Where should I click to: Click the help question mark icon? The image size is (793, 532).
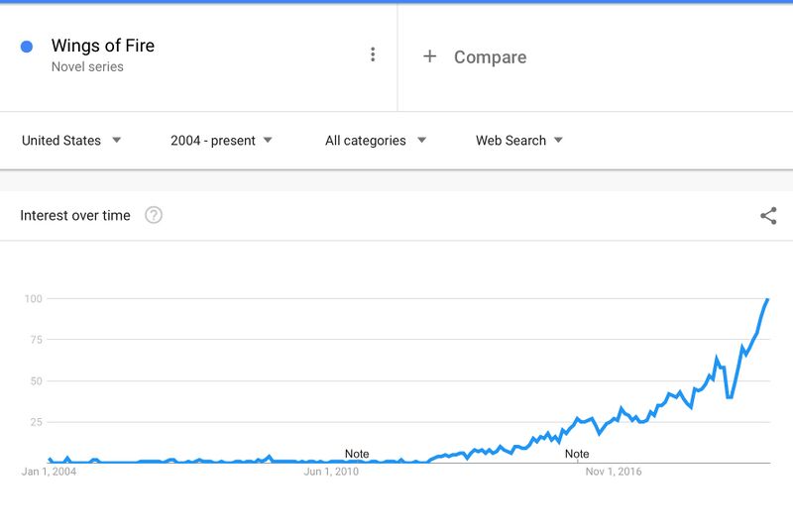[x=154, y=215]
